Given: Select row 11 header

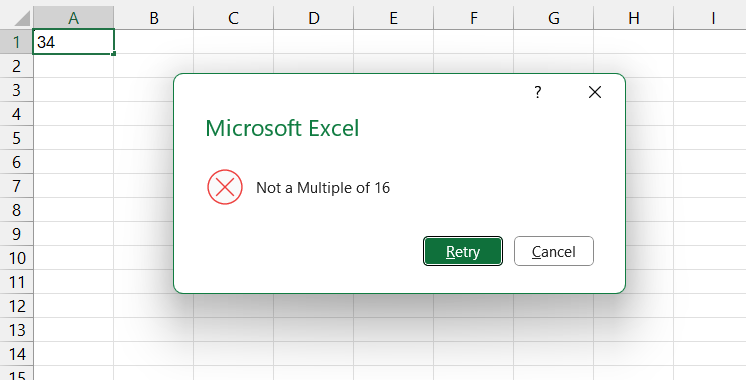Looking at the screenshot, I should [x=17, y=282].
